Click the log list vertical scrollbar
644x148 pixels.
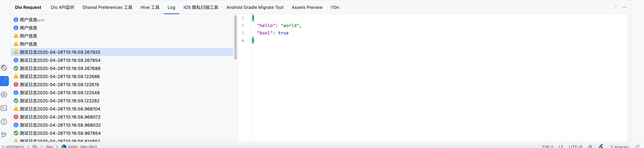pyautogui.click(x=236, y=37)
